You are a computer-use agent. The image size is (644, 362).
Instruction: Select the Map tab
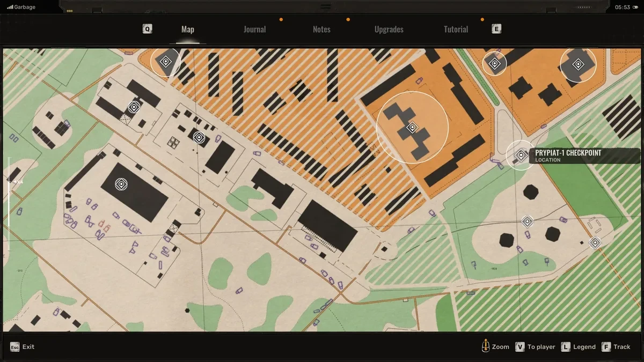pyautogui.click(x=188, y=29)
